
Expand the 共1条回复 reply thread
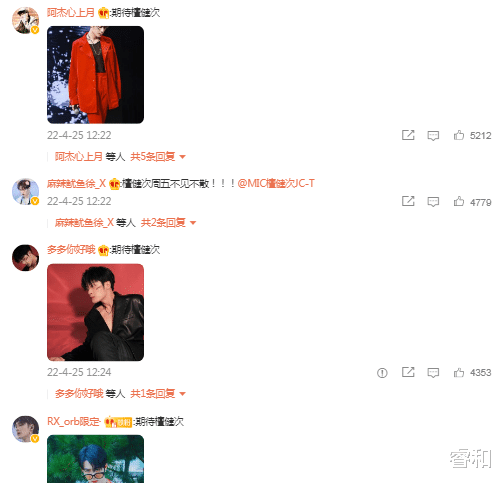coord(158,394)
